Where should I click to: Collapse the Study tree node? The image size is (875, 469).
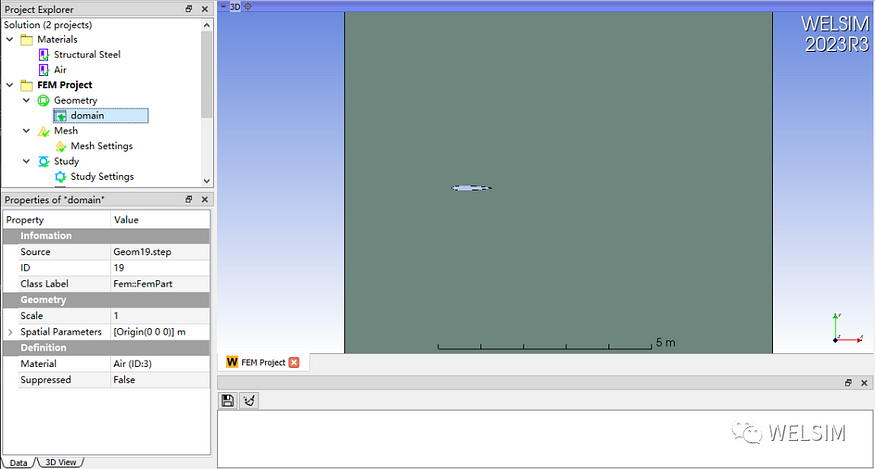[26, 161]
